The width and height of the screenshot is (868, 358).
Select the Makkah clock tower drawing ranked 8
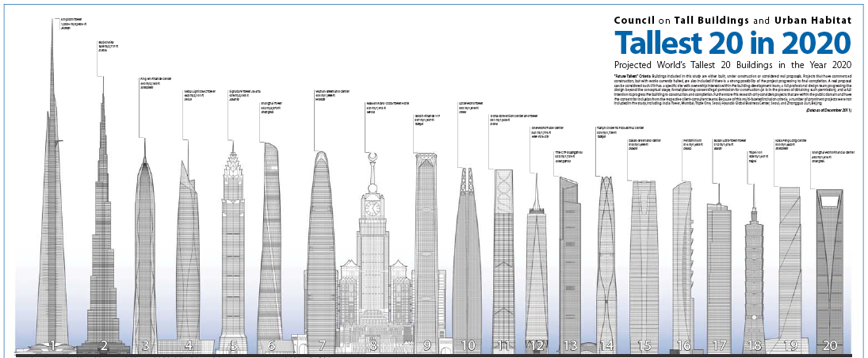(373, 253)
